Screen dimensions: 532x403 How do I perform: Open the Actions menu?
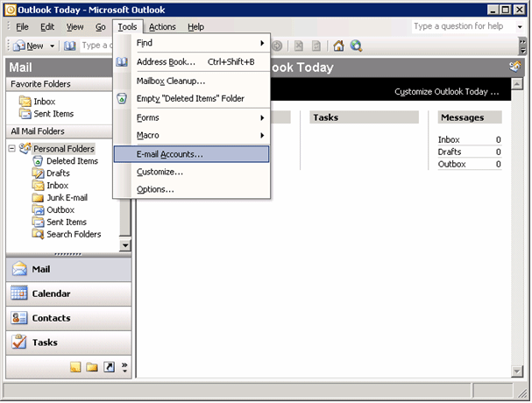(162, 27)
